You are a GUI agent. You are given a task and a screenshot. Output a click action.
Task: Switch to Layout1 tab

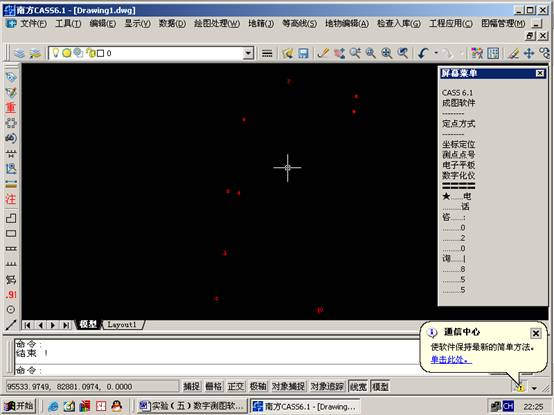(x=122, y=325)
